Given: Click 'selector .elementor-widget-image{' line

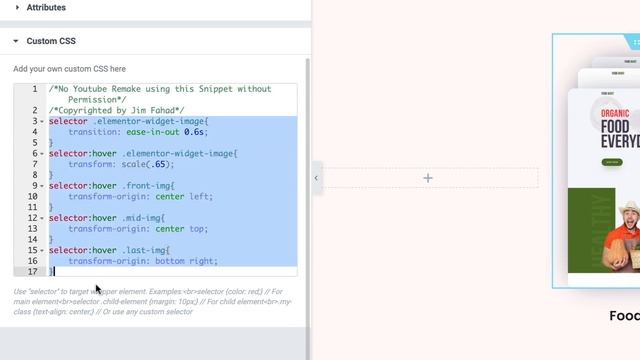Looking at the screenshot, I should pyautogui.click(x=129, y=121).
